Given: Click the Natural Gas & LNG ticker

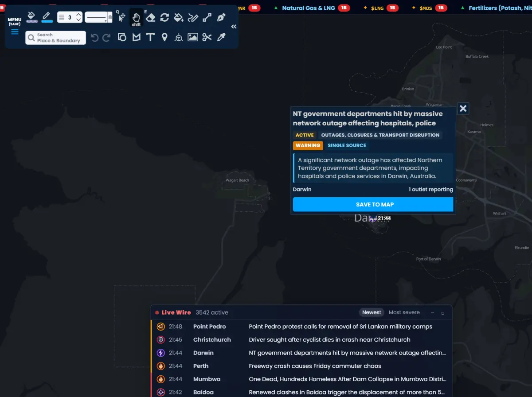Looking at the screenshot, I should tap(312, 8).
